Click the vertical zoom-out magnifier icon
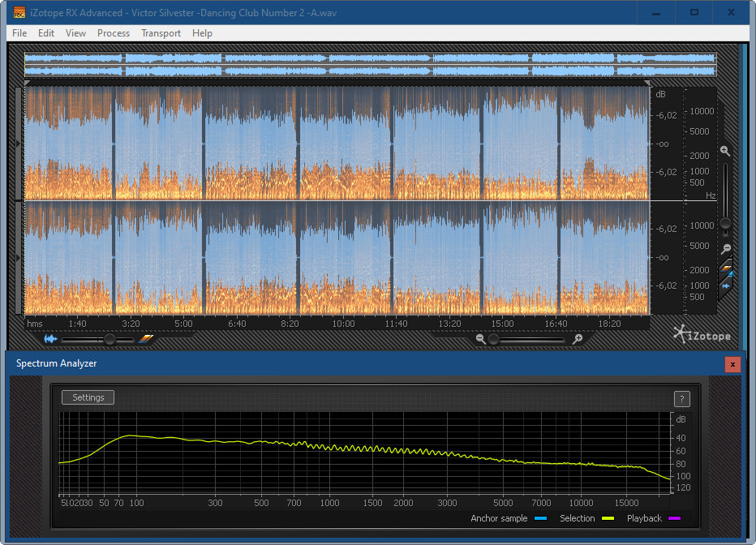Image resolution: width=756 pixels, height=545 pixels. coord(726,248)
